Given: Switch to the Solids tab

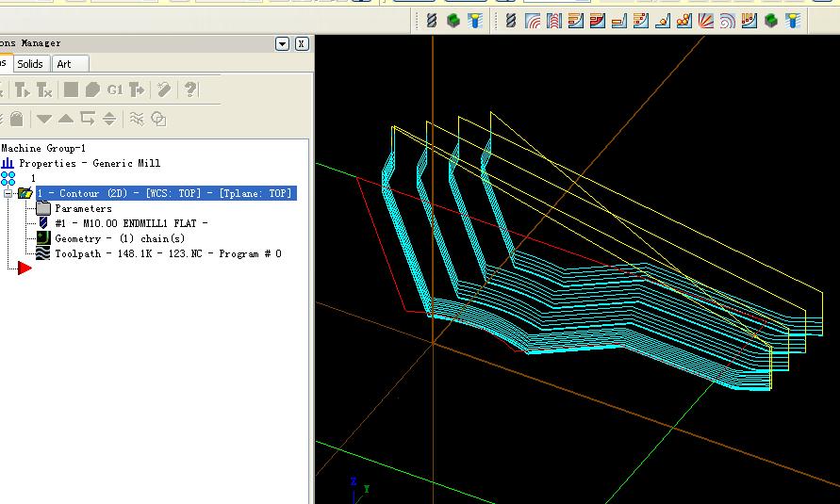Looking at the screenshot, I should (x=30, y=64).
